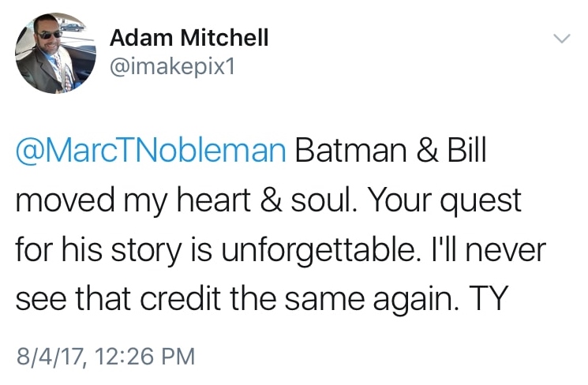
Task: Open the tweet options chevron menu
Action: pos(560,39)
